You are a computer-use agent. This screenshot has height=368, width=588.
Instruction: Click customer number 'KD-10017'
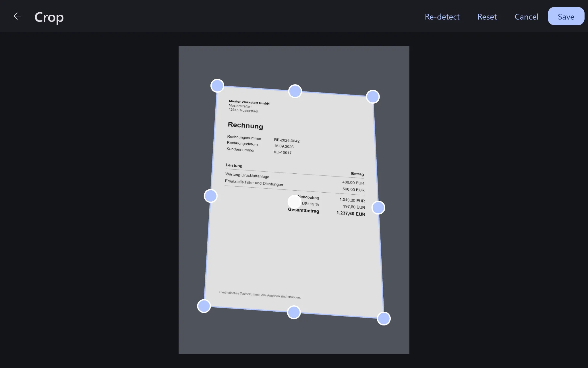(283, 152)
